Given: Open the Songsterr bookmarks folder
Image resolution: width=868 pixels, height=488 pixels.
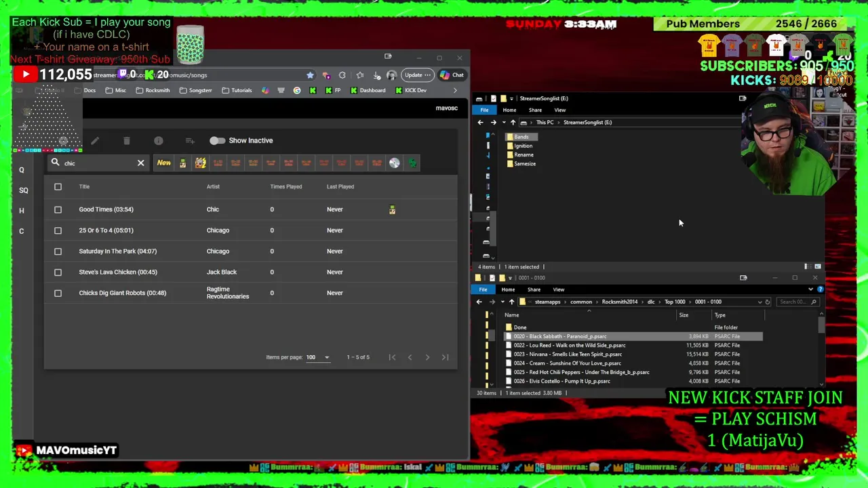Looking at the screenshot, I should pos(195,90).
